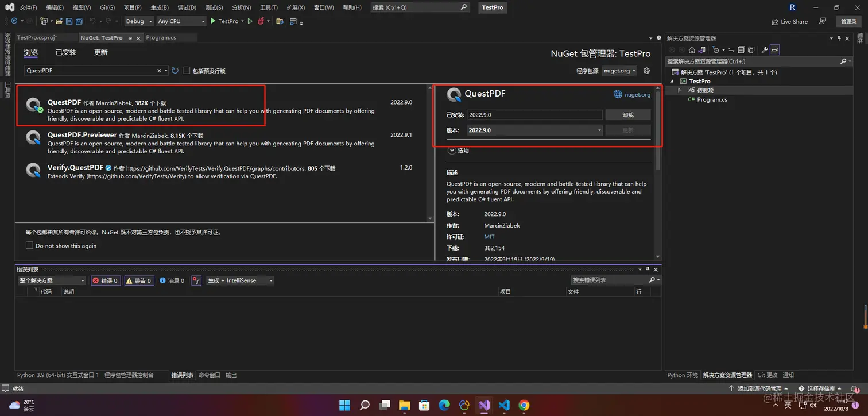Open package source nuget.org dropdown

pyautogui.click(x=619, y=71)
